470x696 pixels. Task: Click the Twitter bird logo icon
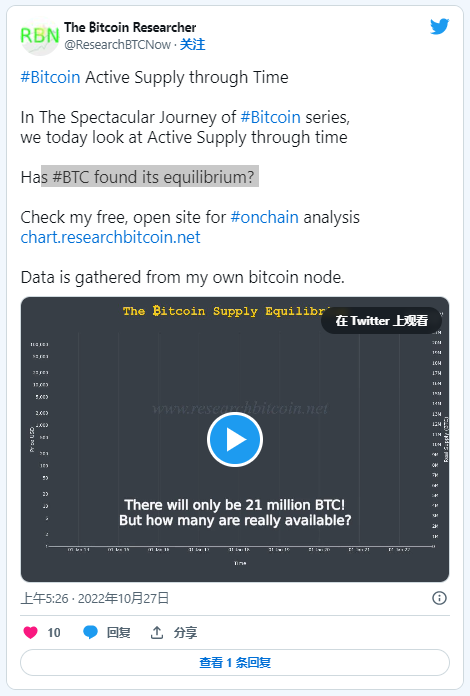pos(439,27)
